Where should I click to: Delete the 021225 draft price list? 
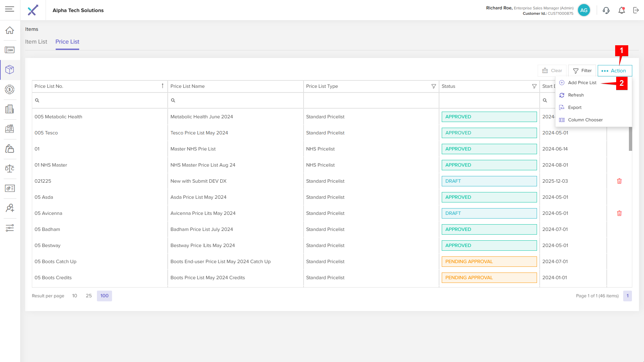[619, 181]
